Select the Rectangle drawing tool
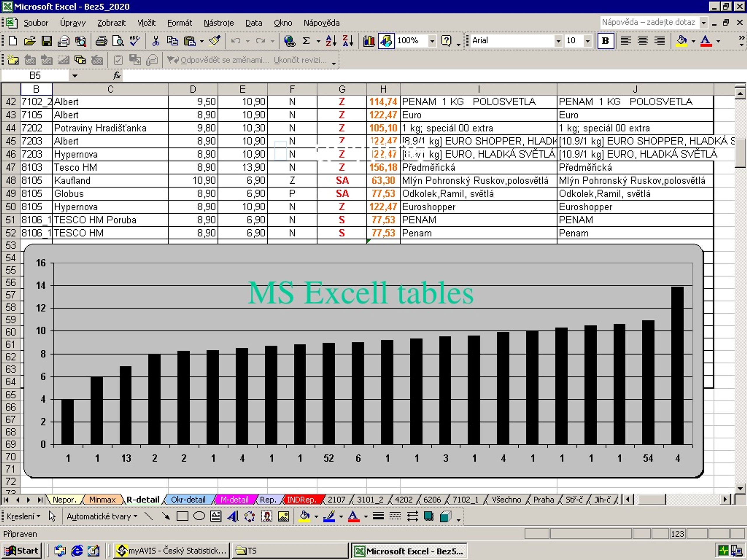The width and height of the screenshot is (747, 560). 182,516
